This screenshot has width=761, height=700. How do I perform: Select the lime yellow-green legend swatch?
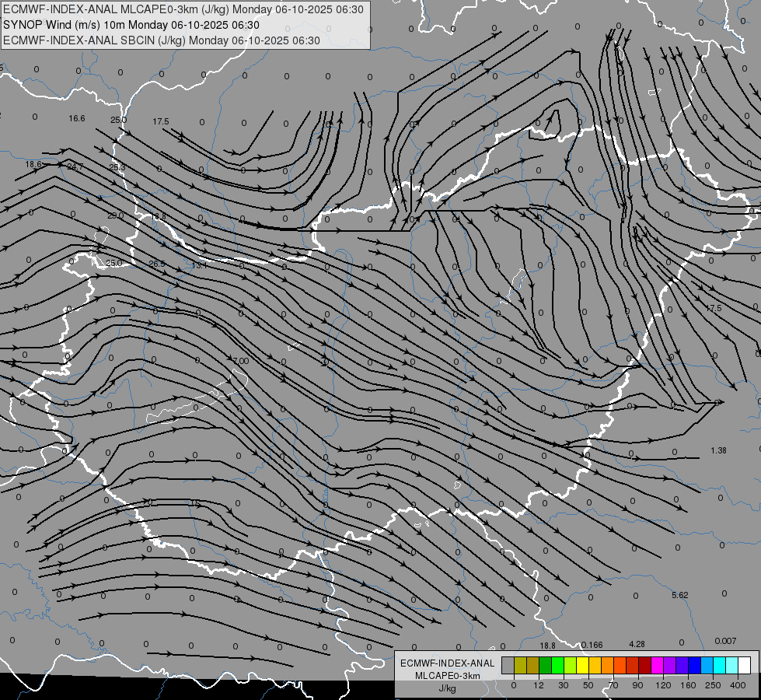(x=570, y=665)
